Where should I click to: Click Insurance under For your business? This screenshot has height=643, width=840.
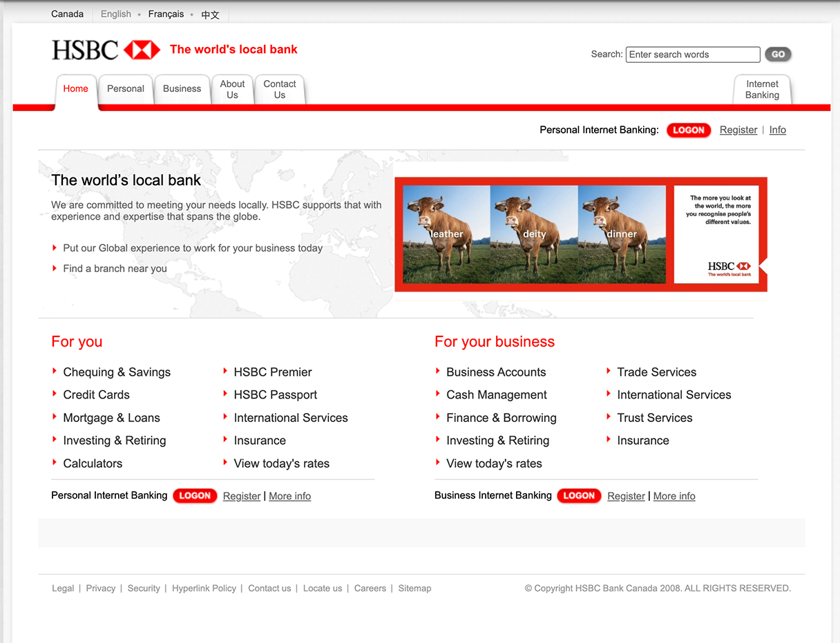pyautogui.click(x=643, y=441)
